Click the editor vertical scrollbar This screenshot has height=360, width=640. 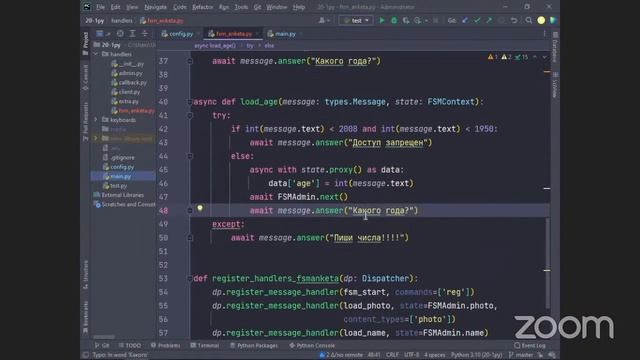coord(547,264)
